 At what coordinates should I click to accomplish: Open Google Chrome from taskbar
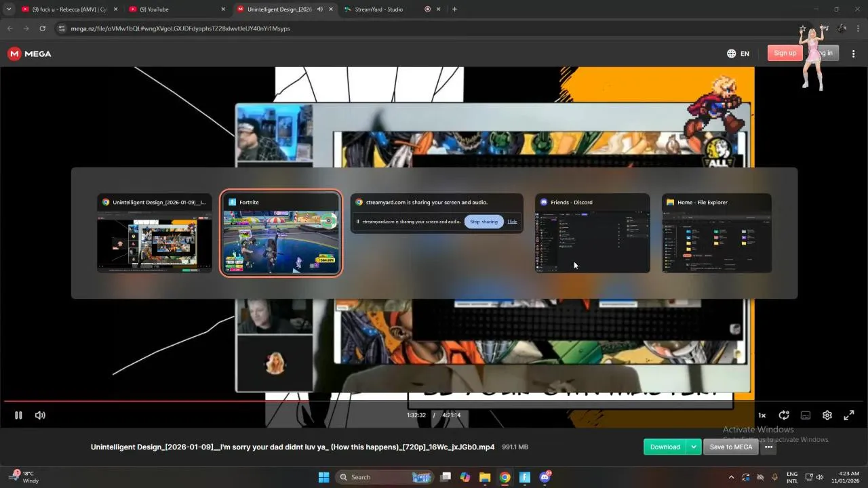[x=505, y=477]
